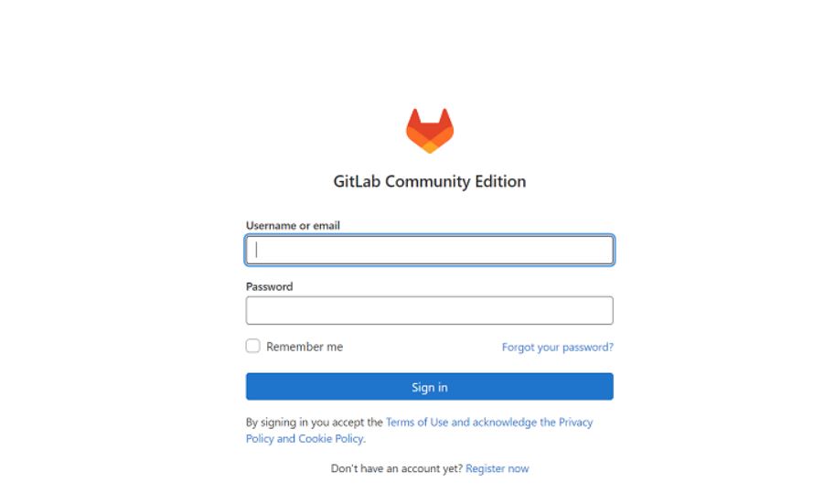The image size is (824, 504).
Task: Click 'Policy and' at start of second link line
Action: coord(271,438)
